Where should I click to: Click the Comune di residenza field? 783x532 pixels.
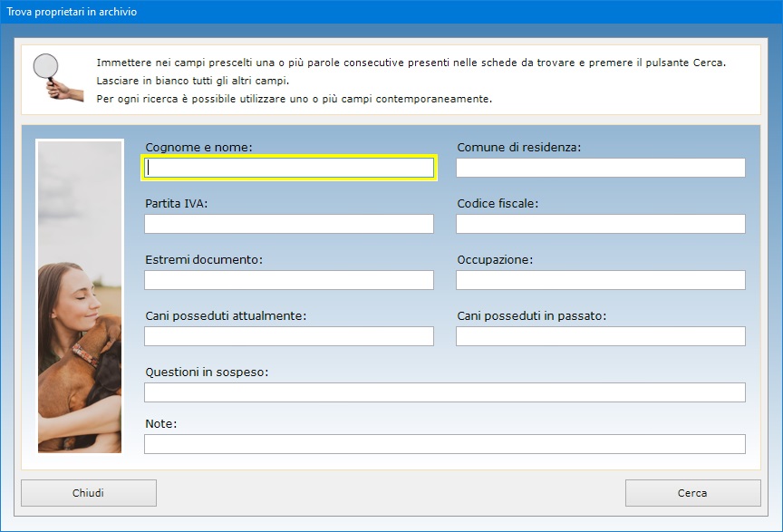point(600,168)
